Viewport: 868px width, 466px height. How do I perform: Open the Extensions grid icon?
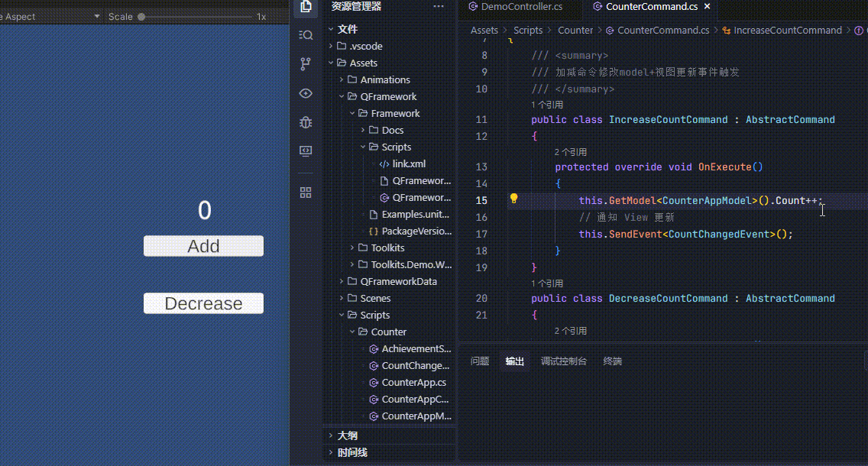tap(306, 193)
